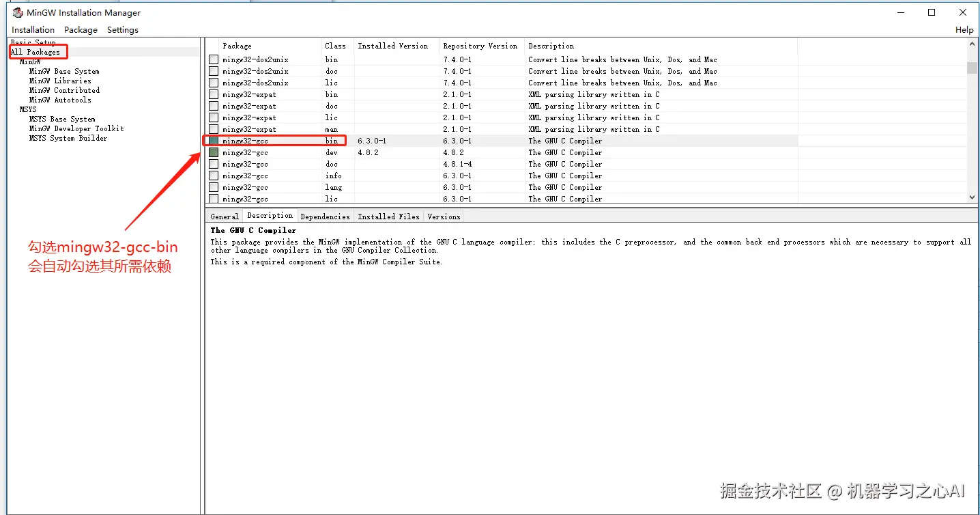Click the package list scrollbar thumb
This screenshot has height=515, width=980.
(972, 67)
